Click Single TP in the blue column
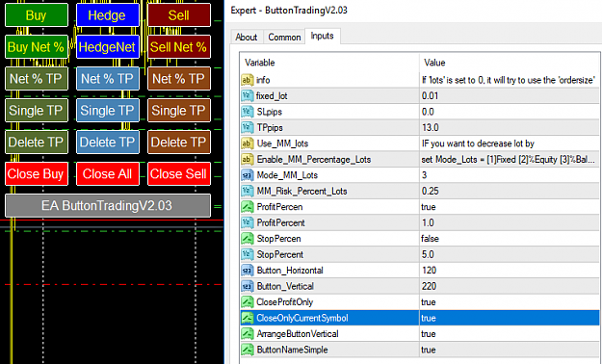Viewport: 602px width, 364px height. [108, 110]
